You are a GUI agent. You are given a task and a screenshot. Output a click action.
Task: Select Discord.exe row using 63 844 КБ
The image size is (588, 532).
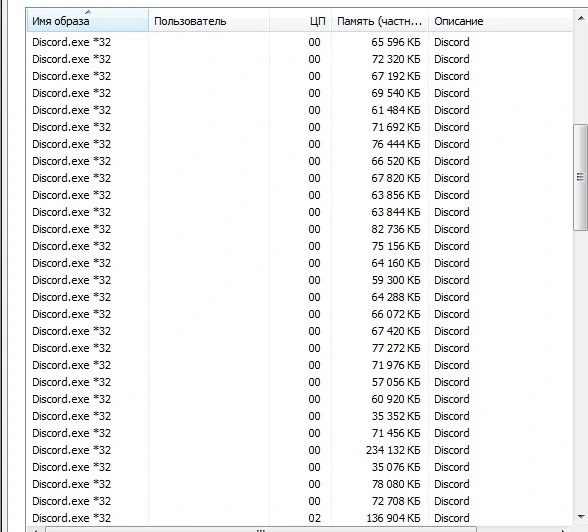pyautogui.click(x=299, y=212)
